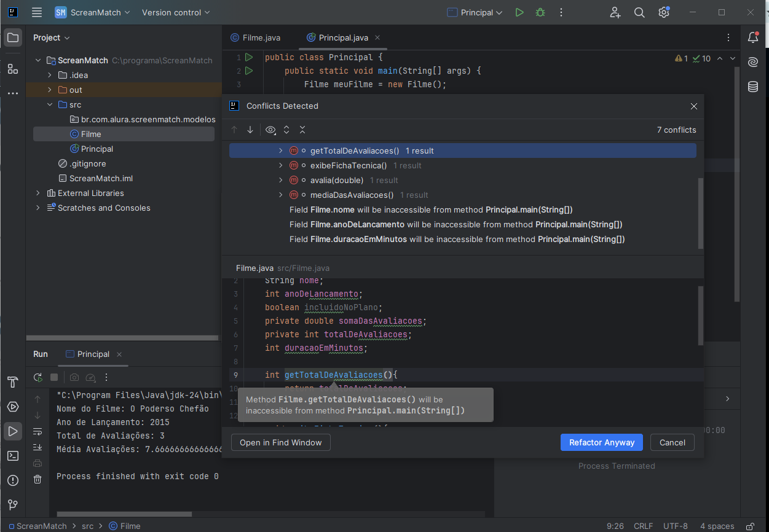Open the main hamburger menu

(37, 12)
